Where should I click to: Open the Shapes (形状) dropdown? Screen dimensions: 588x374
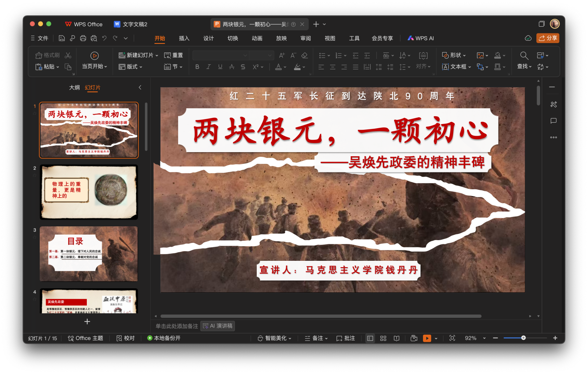click(464, 55)
